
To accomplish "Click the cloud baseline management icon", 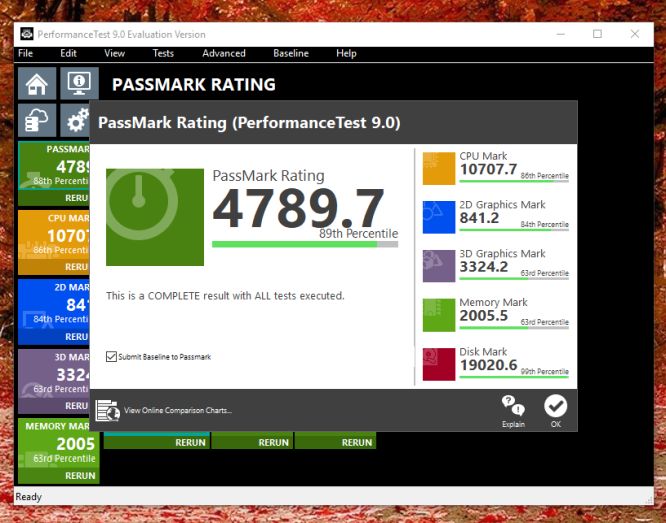I will click(35, 121).
